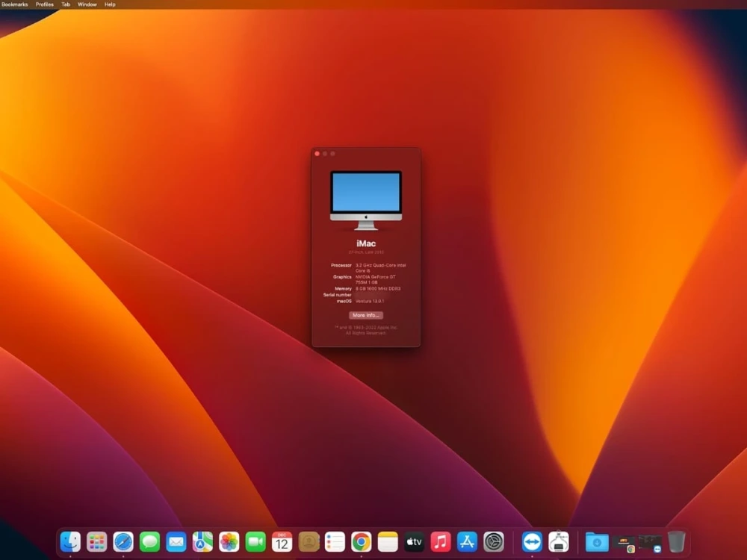Open Contacts app in dock

point(309,541)
